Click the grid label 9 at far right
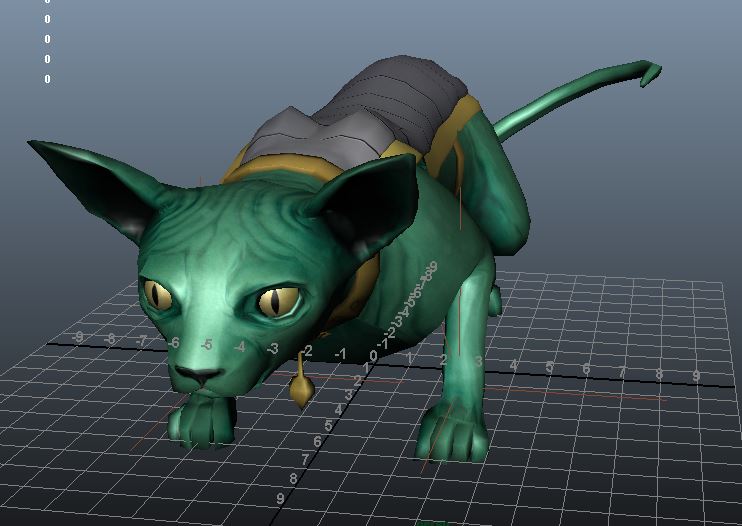742x526 pixels. (x=696, y=376)
